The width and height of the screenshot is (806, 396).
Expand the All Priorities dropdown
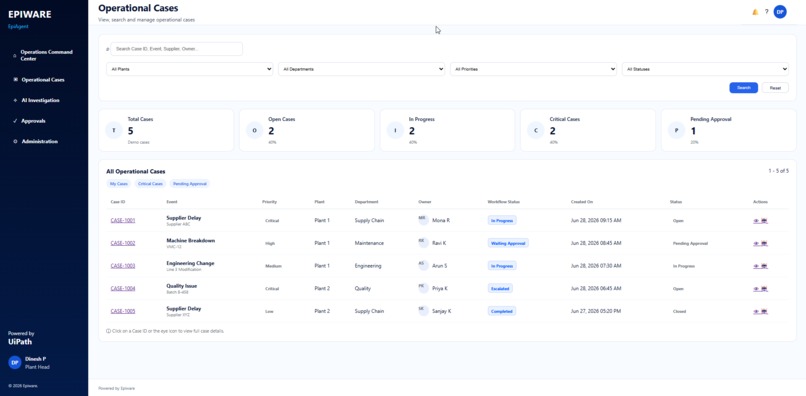[533, 69]
